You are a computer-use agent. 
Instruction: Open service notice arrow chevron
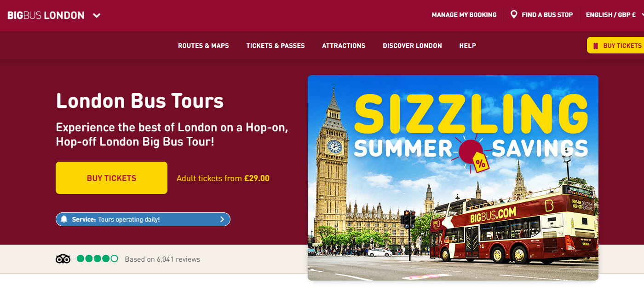[x=222, y=219]
